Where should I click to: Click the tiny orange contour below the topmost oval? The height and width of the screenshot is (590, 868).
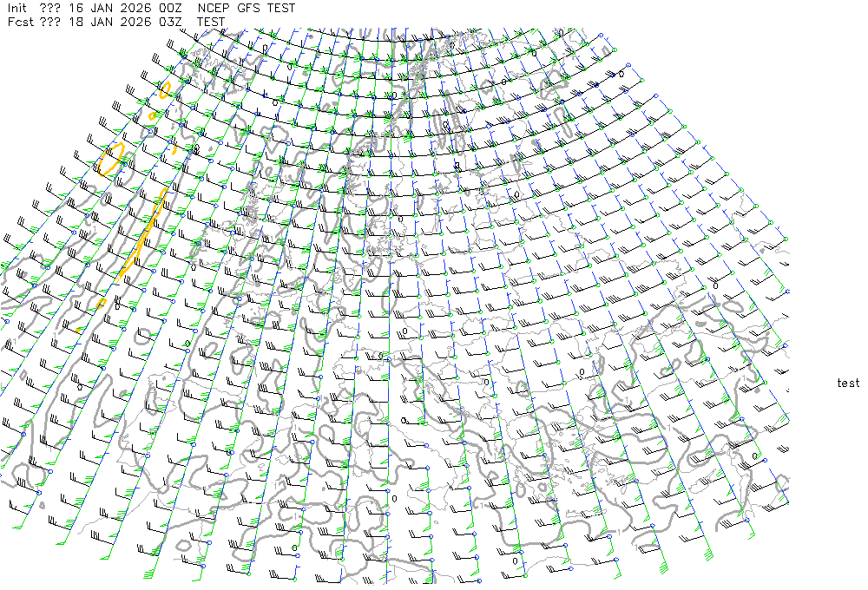pyautogui.click(x=154, y=115)
